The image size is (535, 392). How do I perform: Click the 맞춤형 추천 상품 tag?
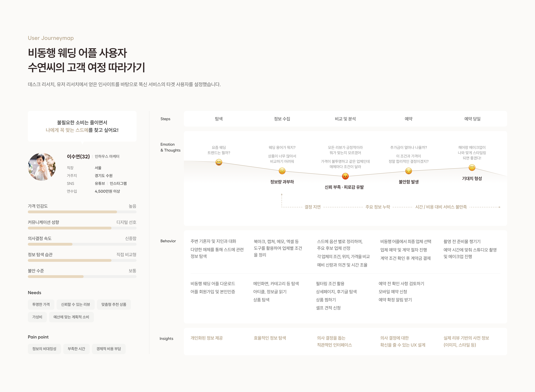(114, 304)
